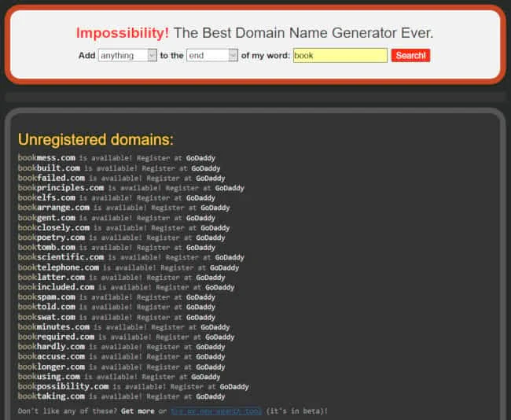Click GoDaddy link for bookmess.com
Screen dimensions: 511x420
click(x=200, y=158)
